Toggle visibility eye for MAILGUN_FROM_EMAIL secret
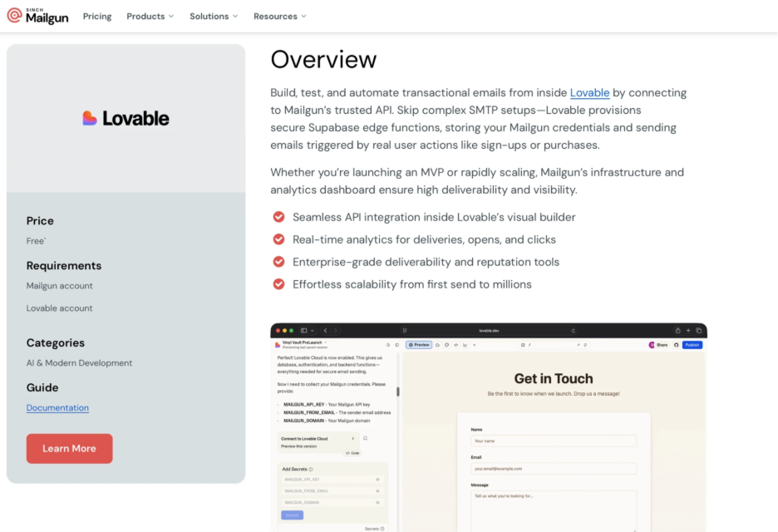Screen dimensions: 778x532 click(377, 491)
